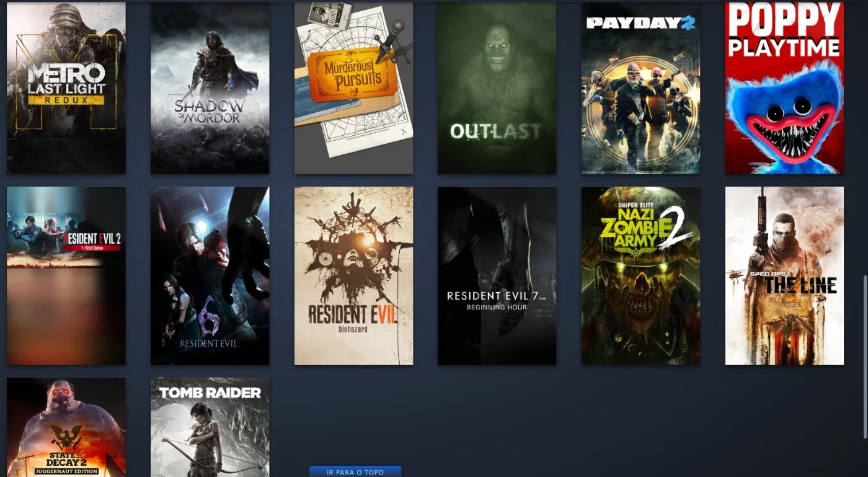This screenshot has height=477, width=868.
Task: Select the Resident Evil 2 1-Shot Demo cover
Action: (x=66, y=276)
